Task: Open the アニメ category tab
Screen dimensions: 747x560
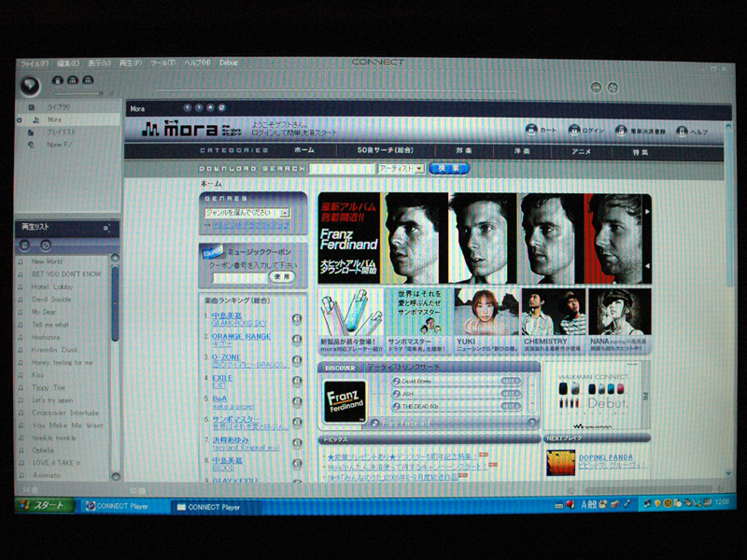Action: coord(581,152)
